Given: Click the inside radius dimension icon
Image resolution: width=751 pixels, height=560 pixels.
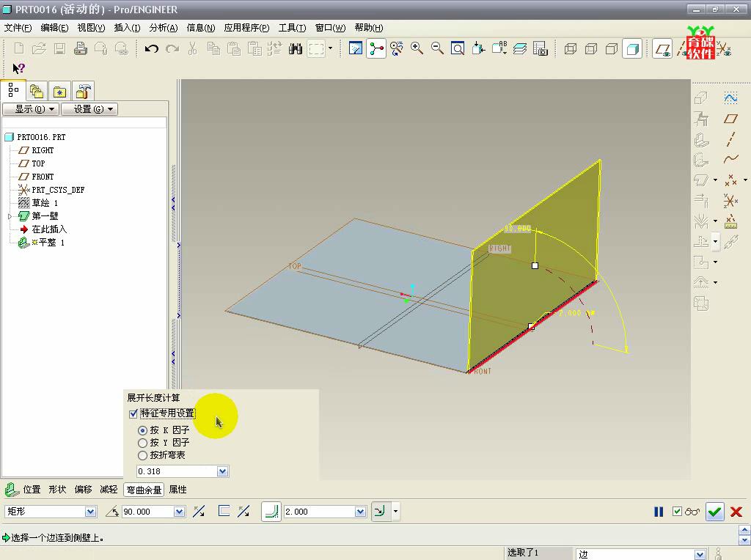Looking at the screenshot, I should click(381, 512).
